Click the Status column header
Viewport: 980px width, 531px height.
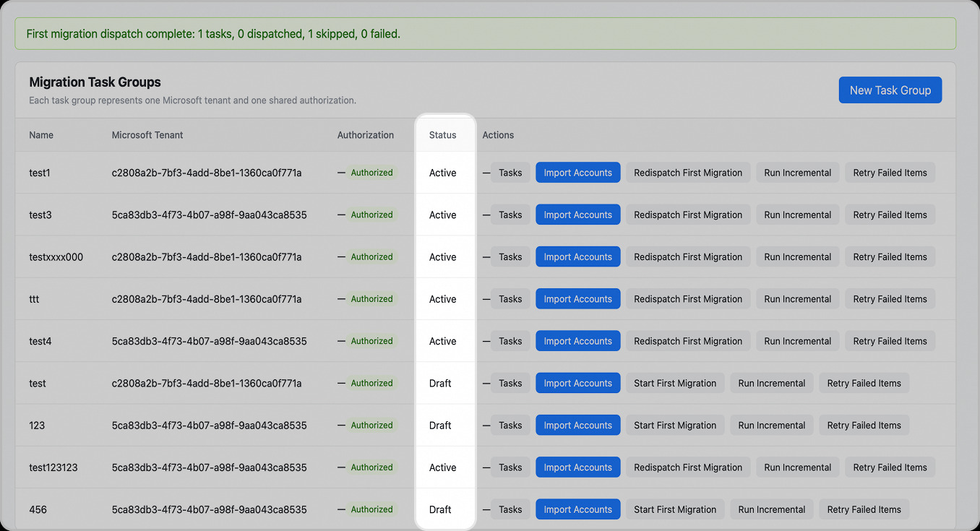point(442,135)
